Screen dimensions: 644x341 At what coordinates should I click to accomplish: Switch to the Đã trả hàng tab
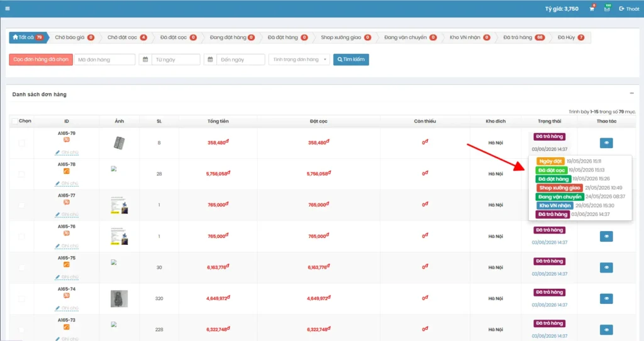(x=523, y=37)
